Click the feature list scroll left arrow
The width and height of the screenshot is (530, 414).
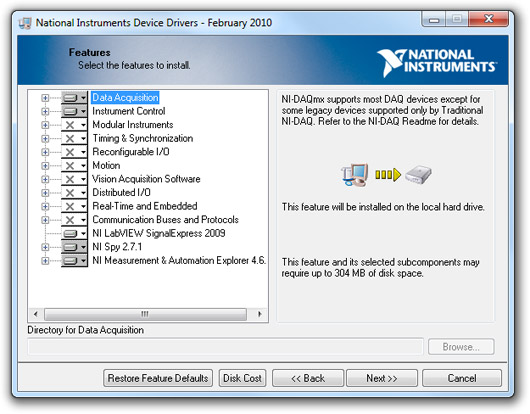(x=35, y=314)
